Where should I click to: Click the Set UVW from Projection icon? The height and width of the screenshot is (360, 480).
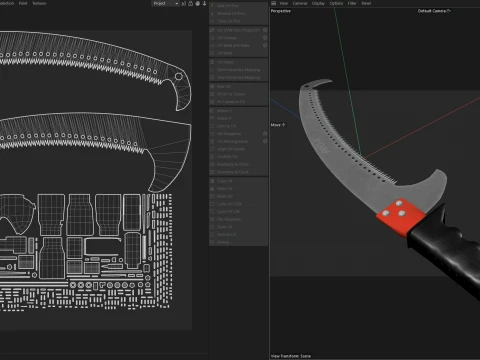point(212,30)
